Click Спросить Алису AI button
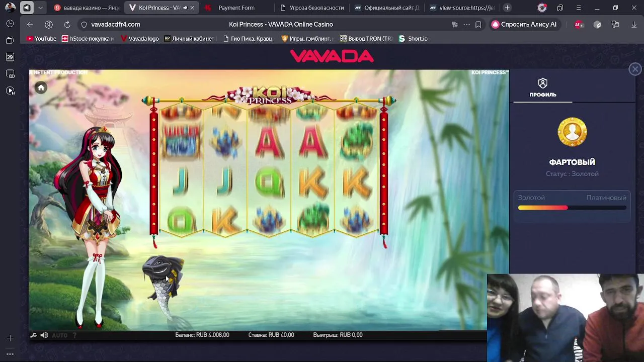Screen dimensions: 644x362 (524, 24)
